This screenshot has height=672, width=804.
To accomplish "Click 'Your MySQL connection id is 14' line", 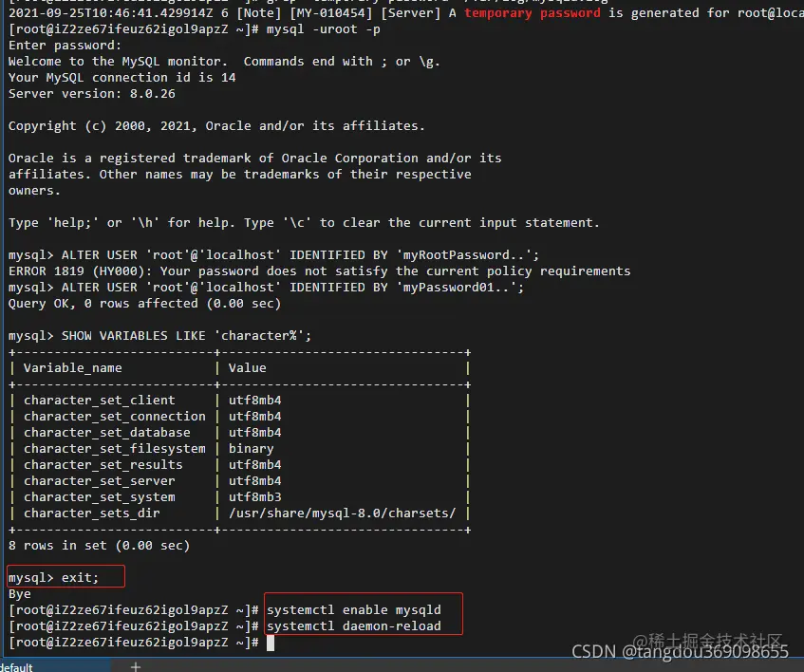I will 122,78.
